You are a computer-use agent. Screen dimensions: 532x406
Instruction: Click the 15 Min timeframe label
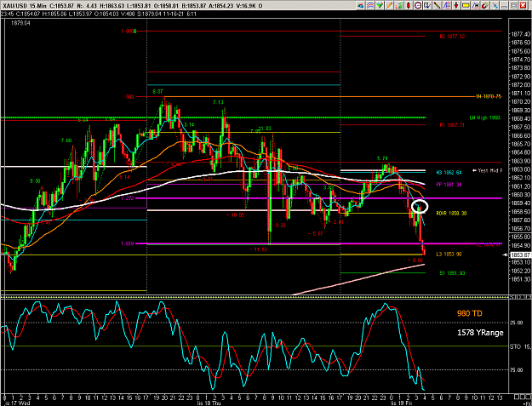pyautogui.click(x=37, y=6)
